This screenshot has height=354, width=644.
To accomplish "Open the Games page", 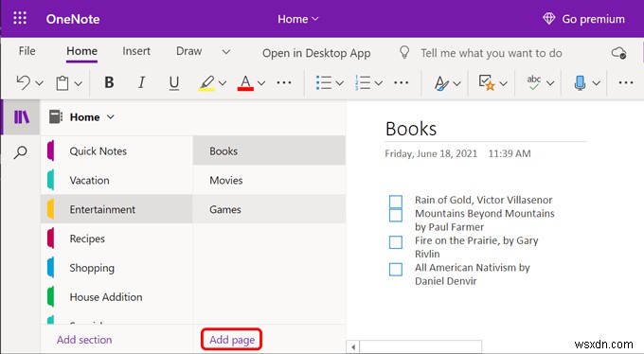I will click(x=269, y=209).
